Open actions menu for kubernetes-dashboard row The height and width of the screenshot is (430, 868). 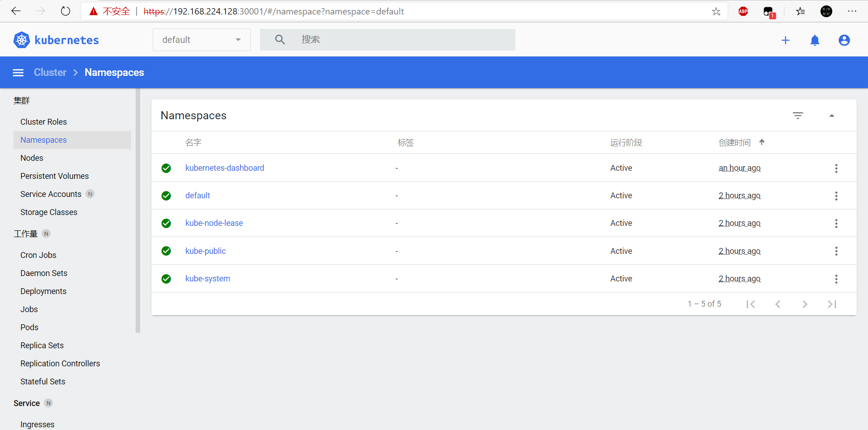[836, 168]
